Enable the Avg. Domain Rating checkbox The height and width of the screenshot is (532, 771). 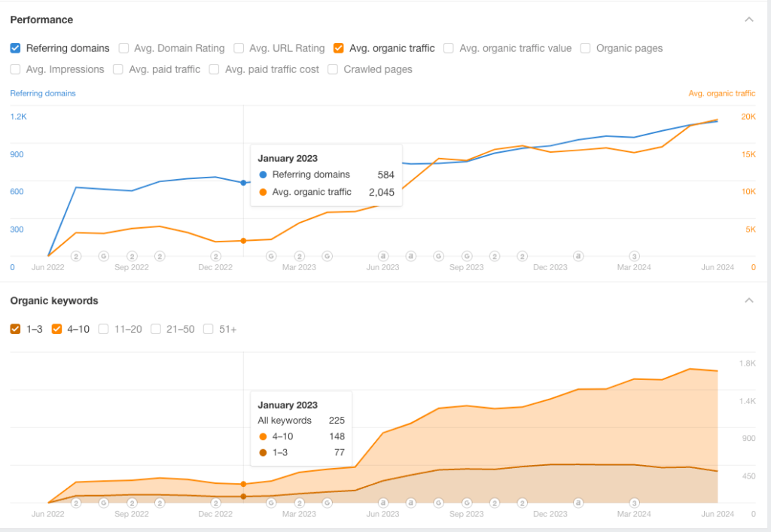(x=124, y=48)
